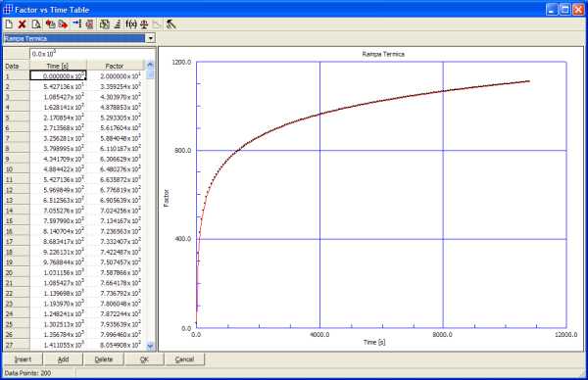The height and width of the screenshot is (380, 588).
Task: Click the Insert button
Action: [x=23, y=359]
